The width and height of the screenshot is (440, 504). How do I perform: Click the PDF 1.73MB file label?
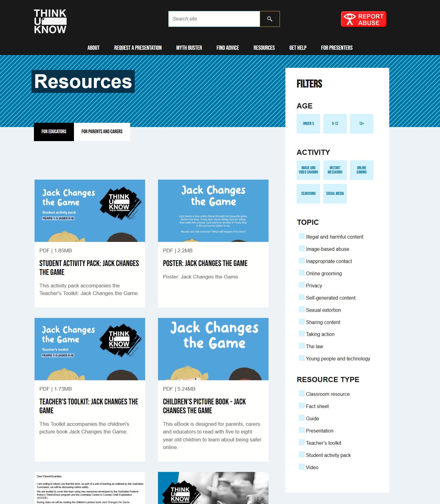[x=56, y=389]
